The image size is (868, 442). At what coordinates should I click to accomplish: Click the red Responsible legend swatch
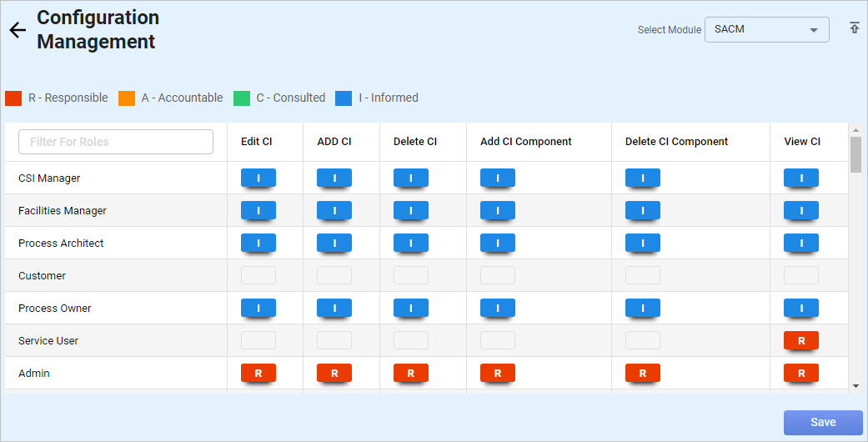click(13, 98)
